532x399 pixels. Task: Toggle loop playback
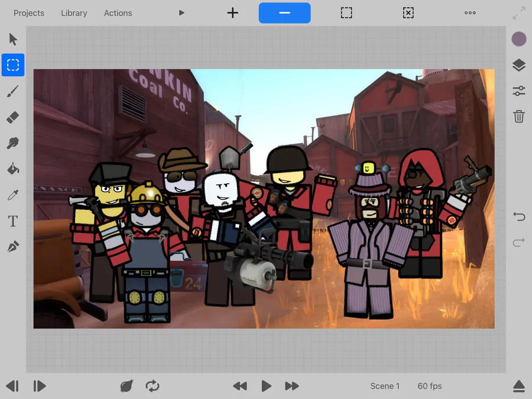[x=153, y=386]
